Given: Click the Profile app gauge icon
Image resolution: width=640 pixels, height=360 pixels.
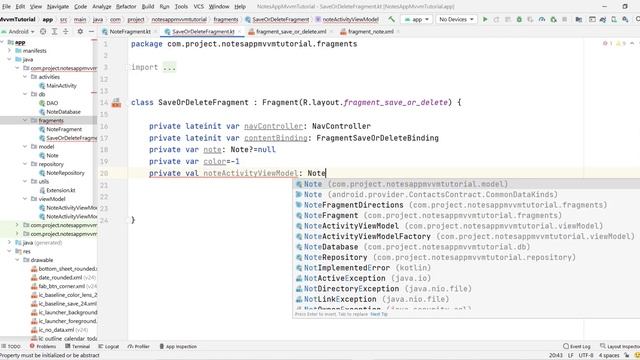Looking at the screenshot, I should (542, 19).
